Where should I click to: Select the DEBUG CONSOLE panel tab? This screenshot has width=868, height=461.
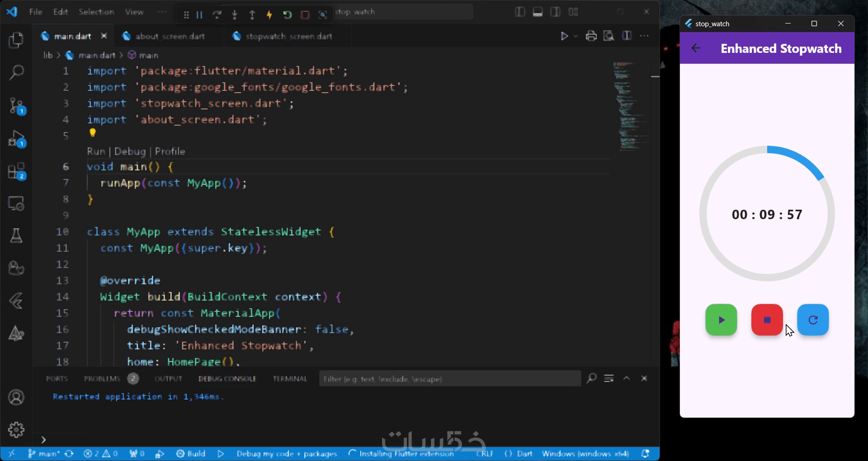227,379
